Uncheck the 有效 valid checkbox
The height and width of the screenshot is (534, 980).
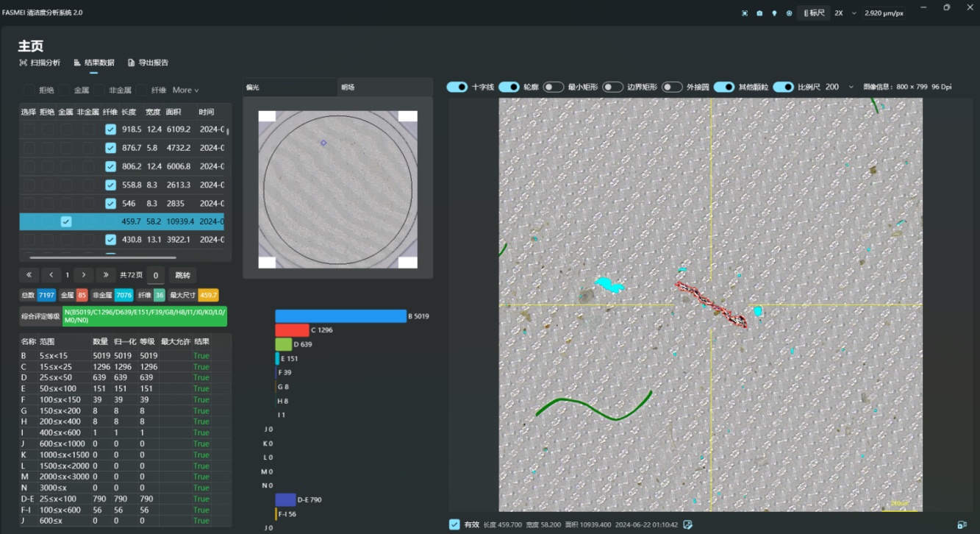[x=455, y=524]
